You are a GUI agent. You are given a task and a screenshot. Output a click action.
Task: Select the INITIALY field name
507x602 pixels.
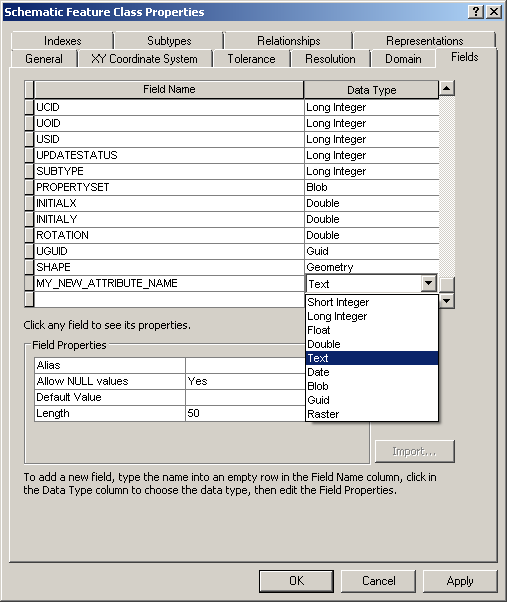click(x=169, y=219)
